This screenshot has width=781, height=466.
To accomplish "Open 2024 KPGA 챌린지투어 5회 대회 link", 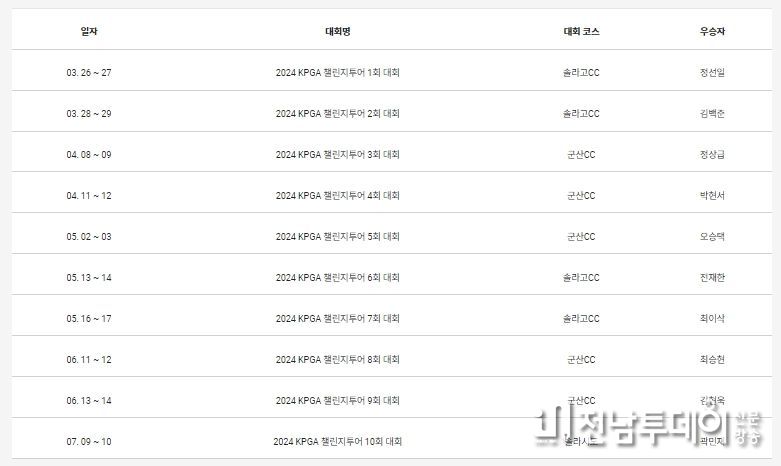I will 338,236.
